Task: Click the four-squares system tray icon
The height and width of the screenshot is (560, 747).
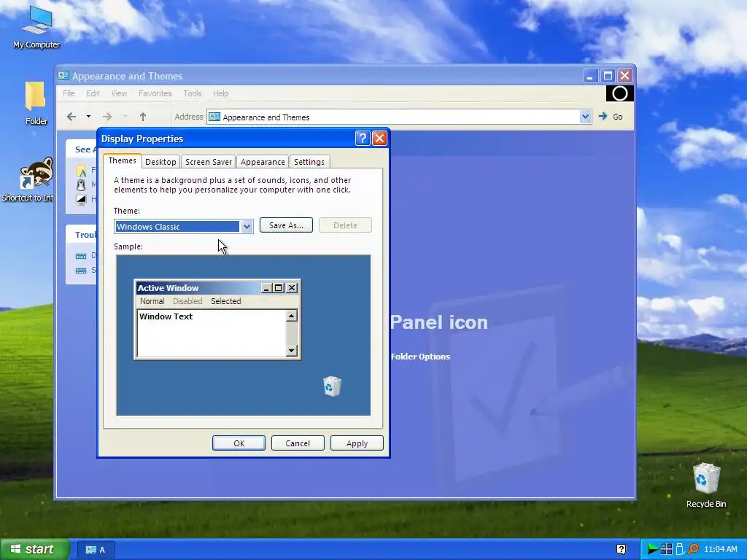Action: (667, 549)
